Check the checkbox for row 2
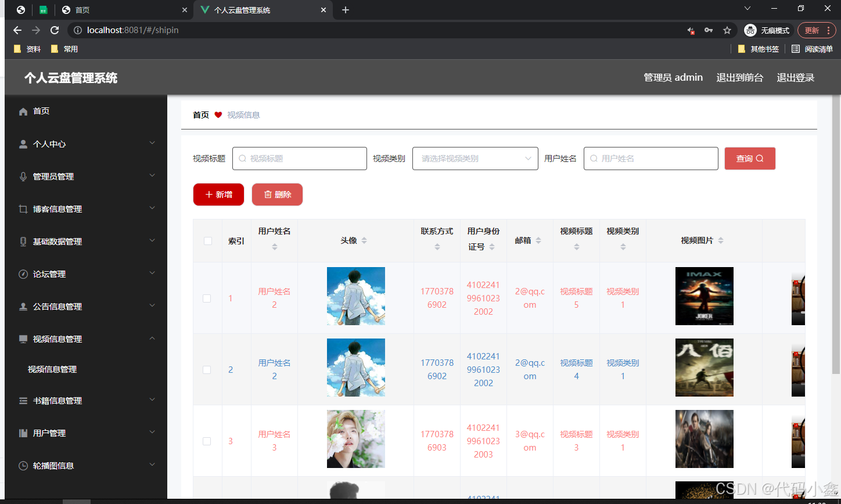The width and height of the screenshot is (841, 504). coord(207,370)
